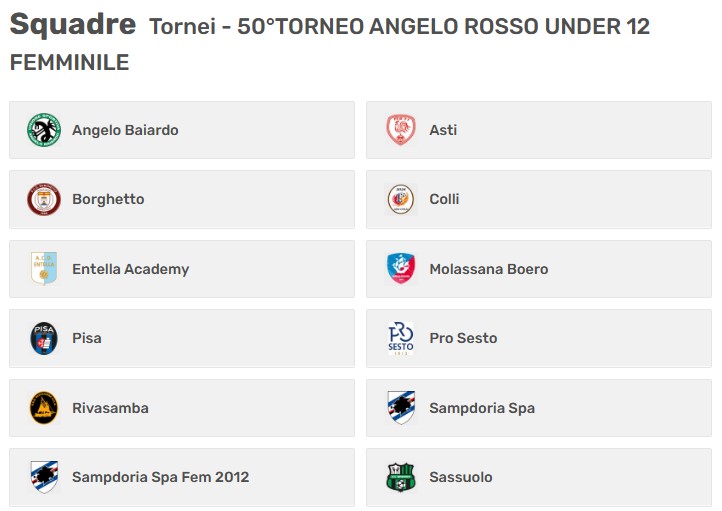The width and height of the screenshot is (722, 511).
Task: Select the Borghetto round maroon crest
Action: [44, 199]
